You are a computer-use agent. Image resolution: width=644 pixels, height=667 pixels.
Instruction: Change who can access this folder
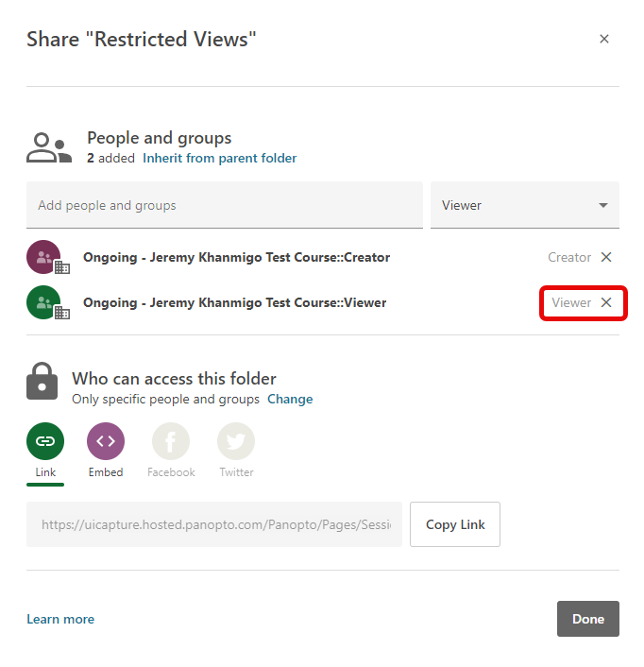[290, 399]
